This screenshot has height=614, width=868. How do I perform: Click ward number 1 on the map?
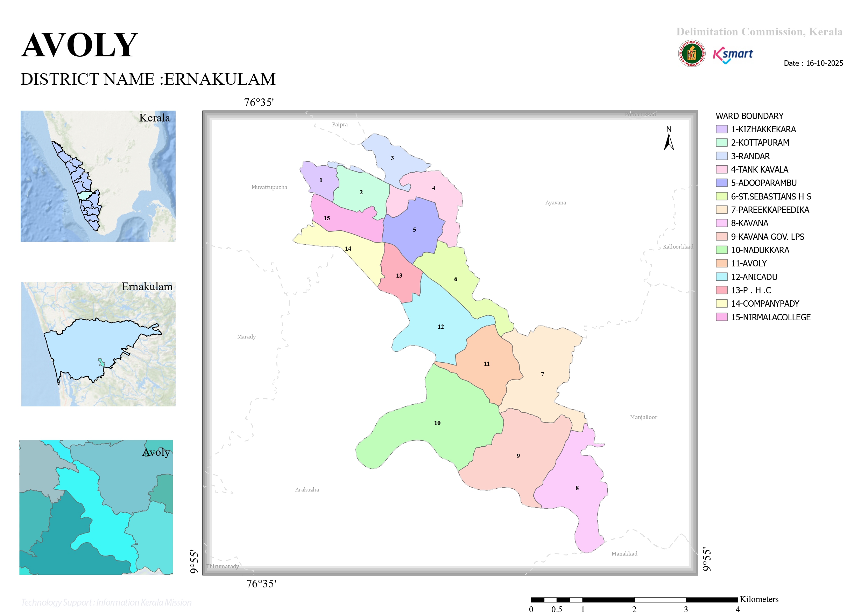321,180
